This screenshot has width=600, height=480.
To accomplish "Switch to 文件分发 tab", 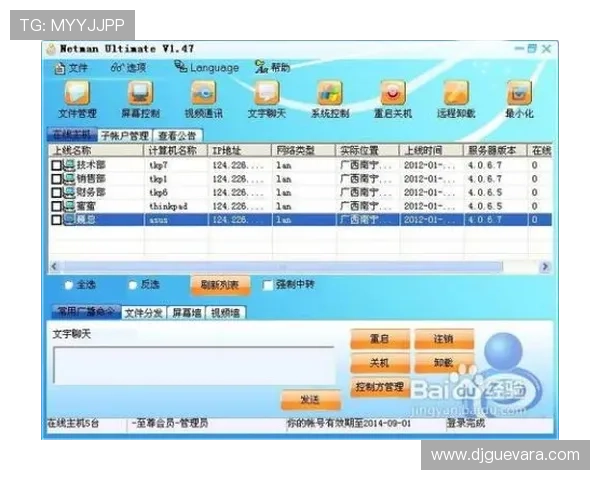I will [144, 313].
